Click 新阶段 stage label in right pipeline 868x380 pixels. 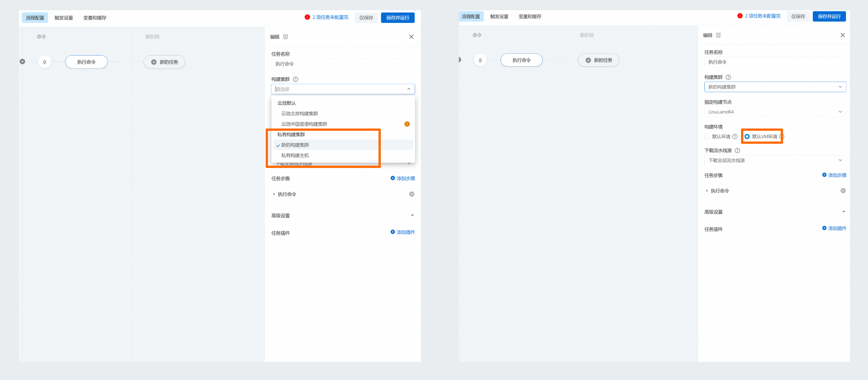click(587, 35)
